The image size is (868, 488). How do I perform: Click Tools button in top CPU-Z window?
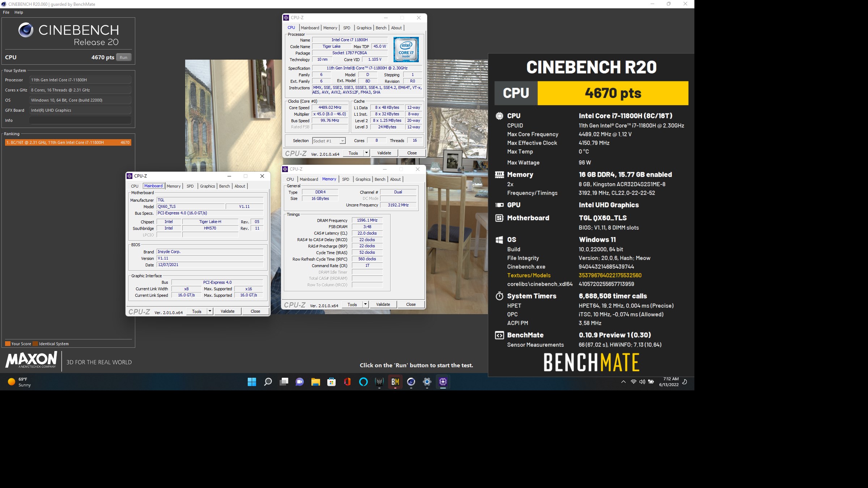(353, 153)
